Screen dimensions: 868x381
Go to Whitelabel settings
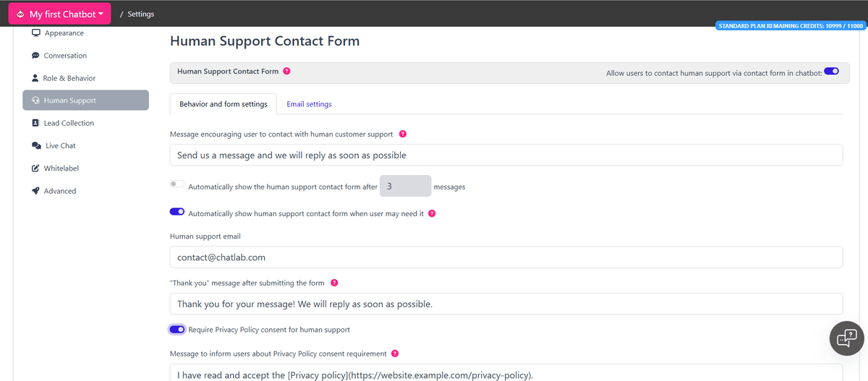[61, 168]
